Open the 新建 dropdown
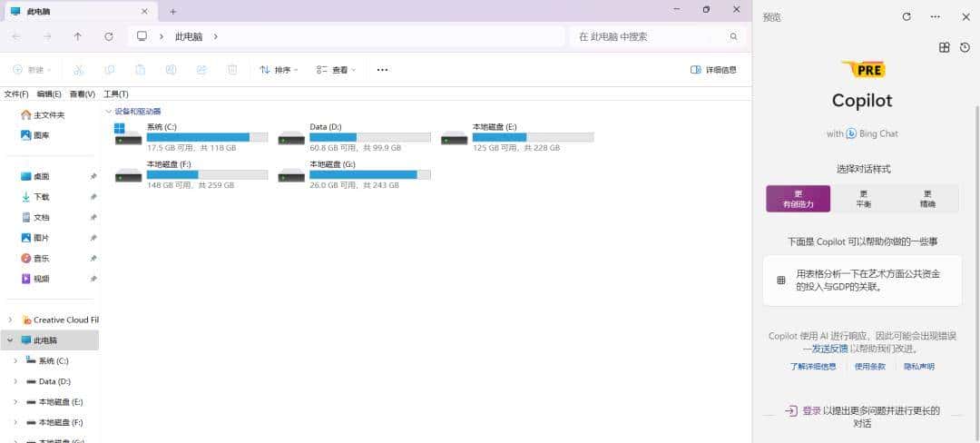 pos(32,70)
